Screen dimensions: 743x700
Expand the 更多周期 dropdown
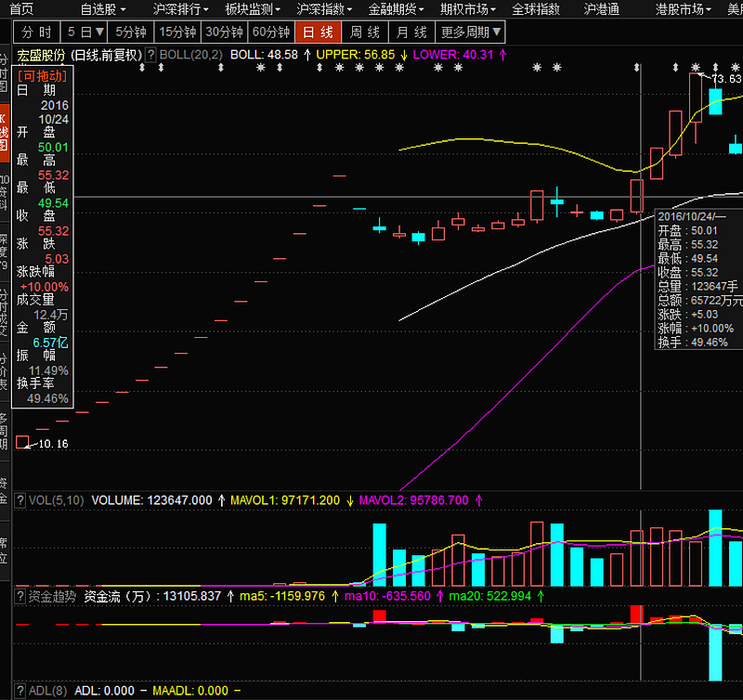click(471, 32)
